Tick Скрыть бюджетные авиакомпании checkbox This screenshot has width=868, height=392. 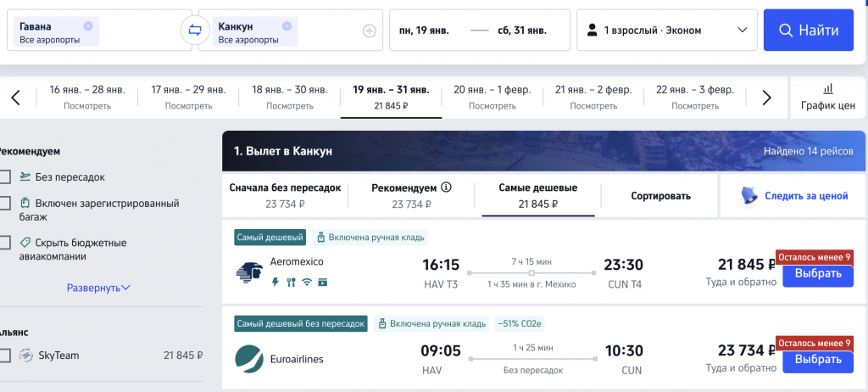pos(5,243)
